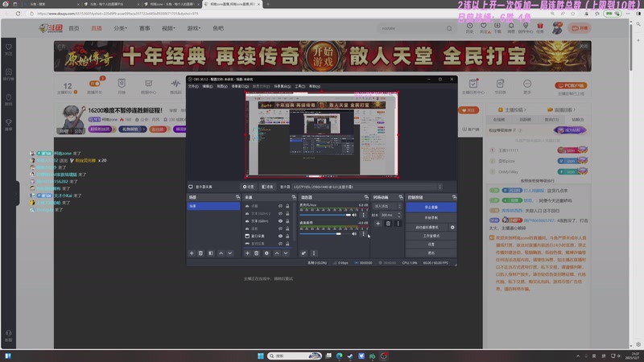644x362 pixels.
Task: Toggle visibility of first source in list
Action: [x=280, y=206]
